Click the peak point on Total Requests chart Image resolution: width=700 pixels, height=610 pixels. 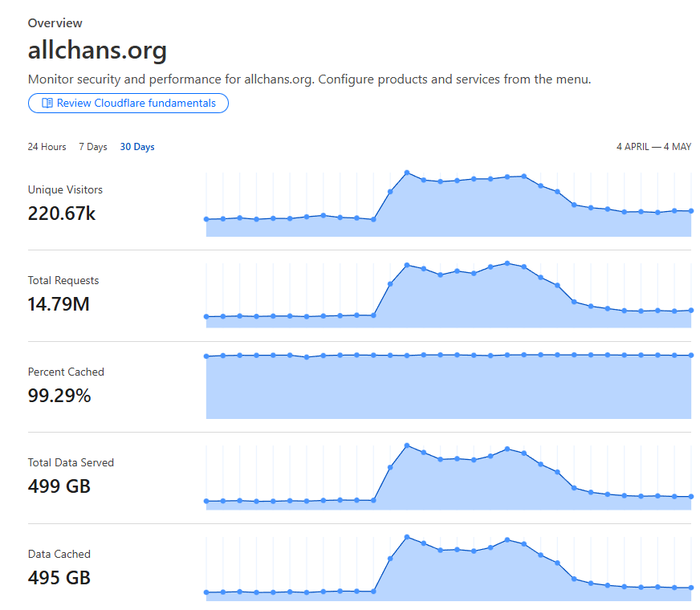point(507,263)
